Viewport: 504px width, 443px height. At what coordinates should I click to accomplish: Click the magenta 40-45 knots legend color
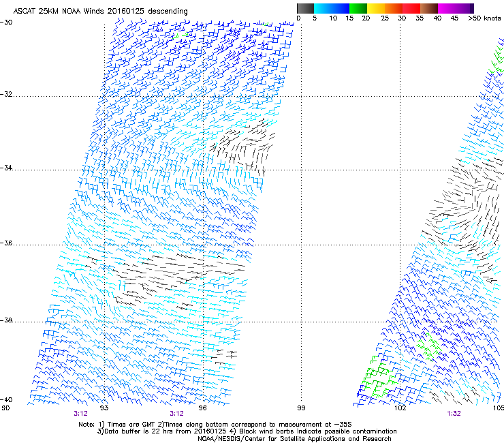point(447,8)
